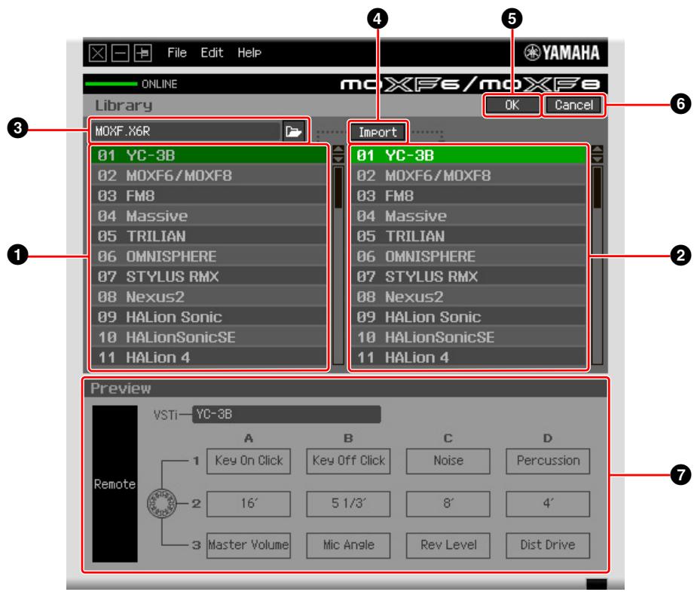700x595 pixels.
Task: Select 07 STYLUS RMX in right list
Action: (x=469, y=276)
